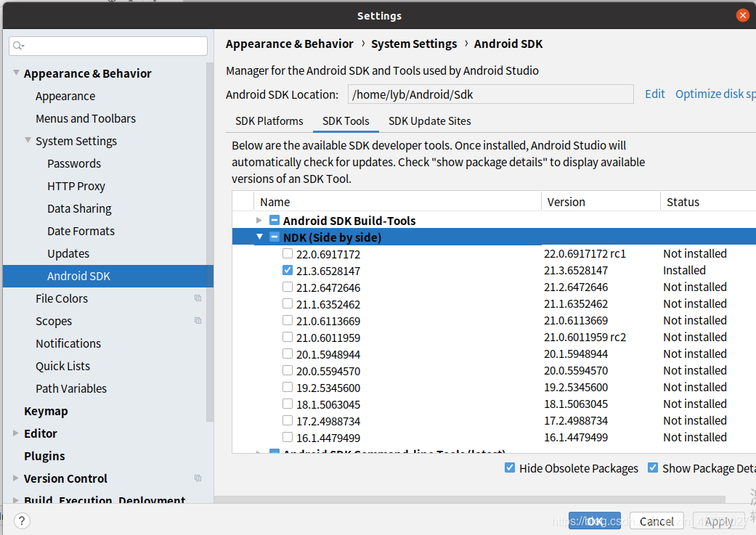Screen dimensions: 756x535
Task: Check the NDK 17.2.4988734 checkbox
Action: [288, 421]
